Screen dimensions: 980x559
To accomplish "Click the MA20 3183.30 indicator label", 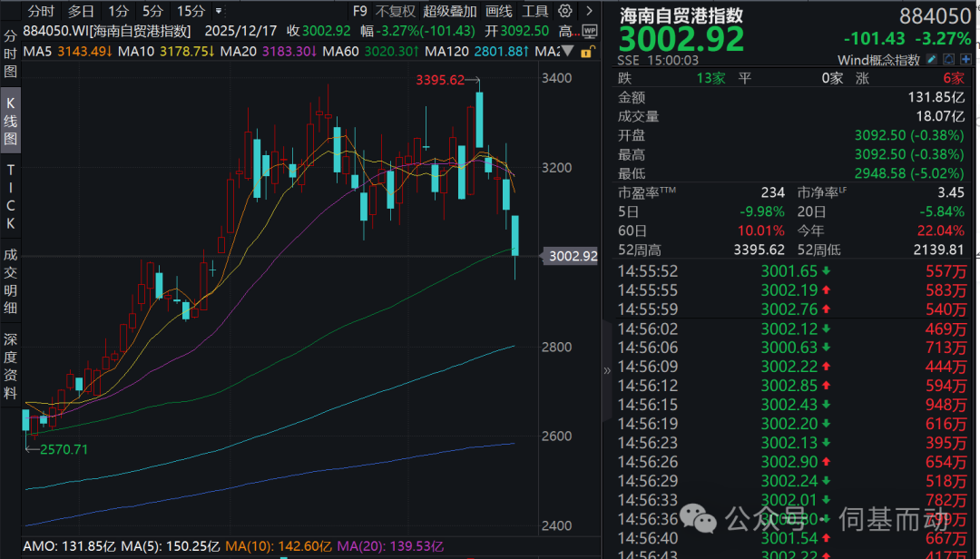I will (x=269, y=52).
